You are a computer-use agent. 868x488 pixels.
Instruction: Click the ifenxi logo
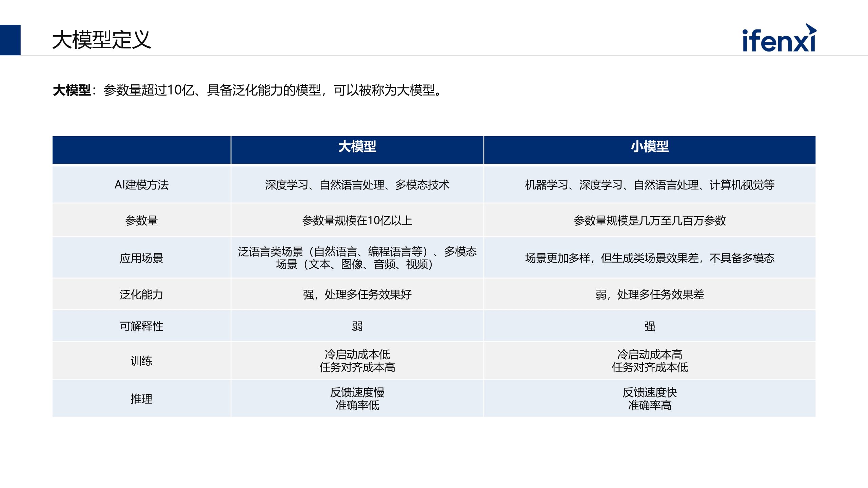(779, 38)
